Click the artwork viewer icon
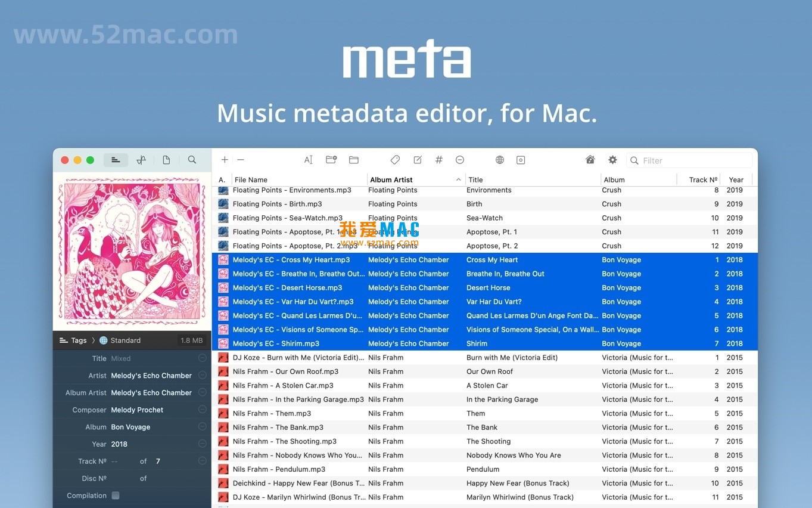The height and width of the screenshot is (508, 812). [x=520, y=160]
